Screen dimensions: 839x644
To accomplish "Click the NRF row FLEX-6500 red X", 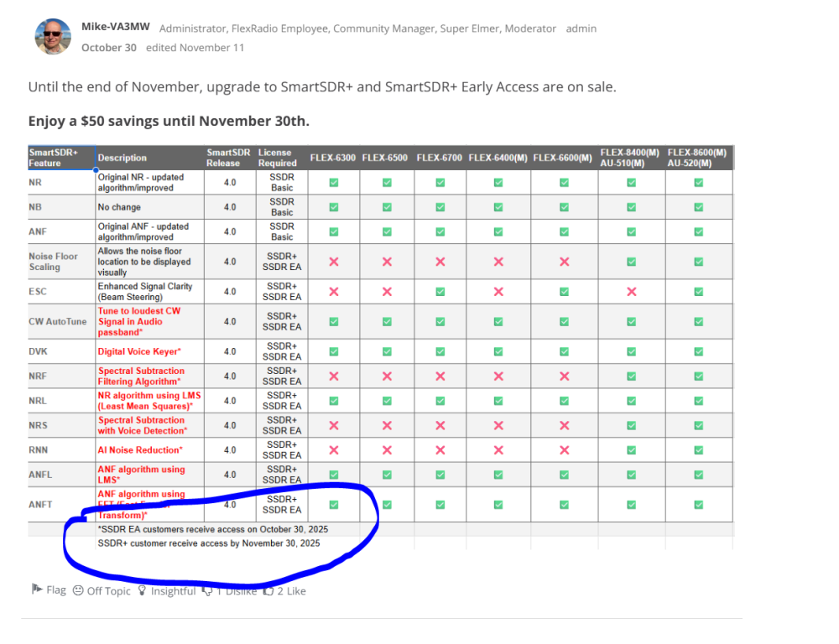I will 387,376.
